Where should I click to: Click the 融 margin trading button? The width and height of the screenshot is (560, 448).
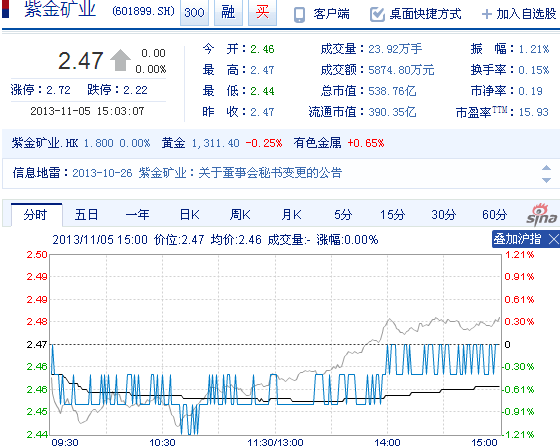[x=228, y=12]
